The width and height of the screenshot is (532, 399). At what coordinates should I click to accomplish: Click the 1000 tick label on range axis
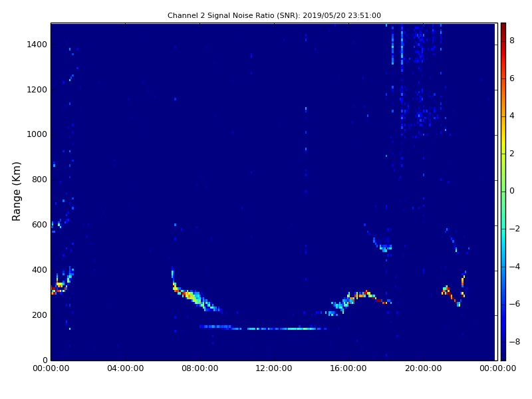(x=37, y=134)
